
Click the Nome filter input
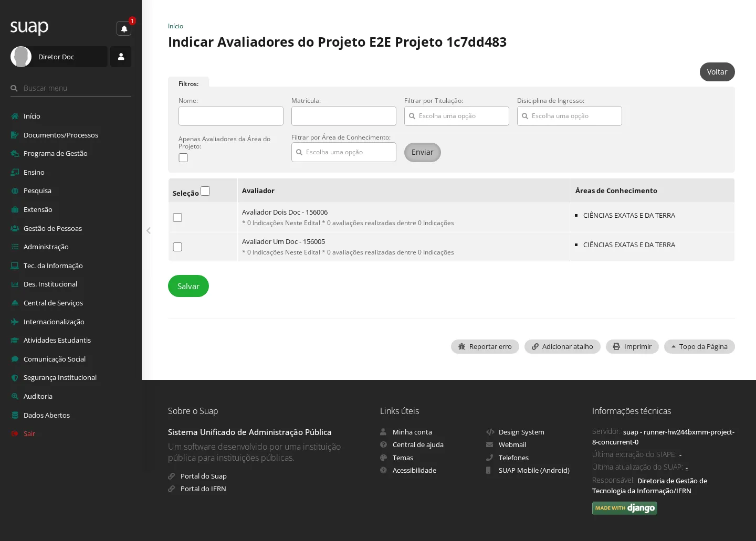coord(231,116)
